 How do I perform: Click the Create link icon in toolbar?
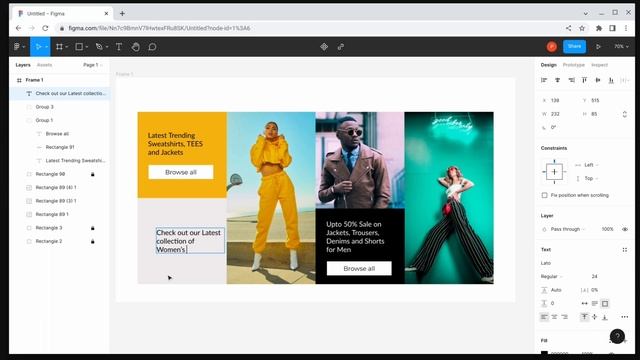click(x=341, y=47)
